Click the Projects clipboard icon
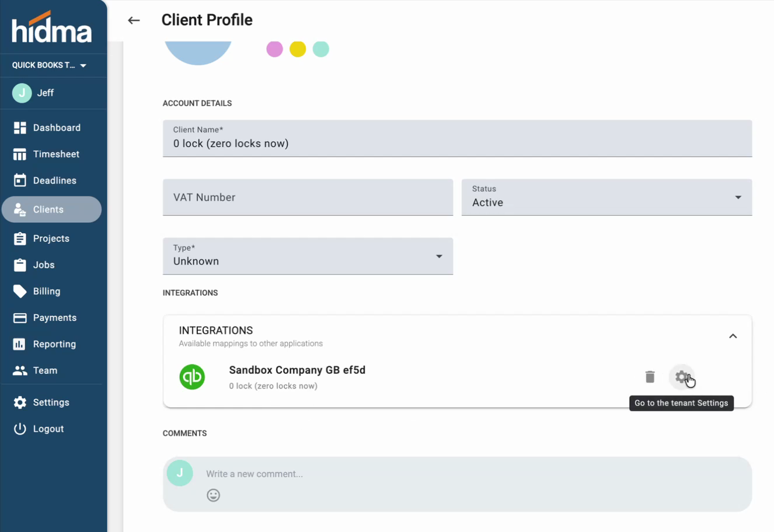Screen dimensions: 774x532 (x=20, y=239)
